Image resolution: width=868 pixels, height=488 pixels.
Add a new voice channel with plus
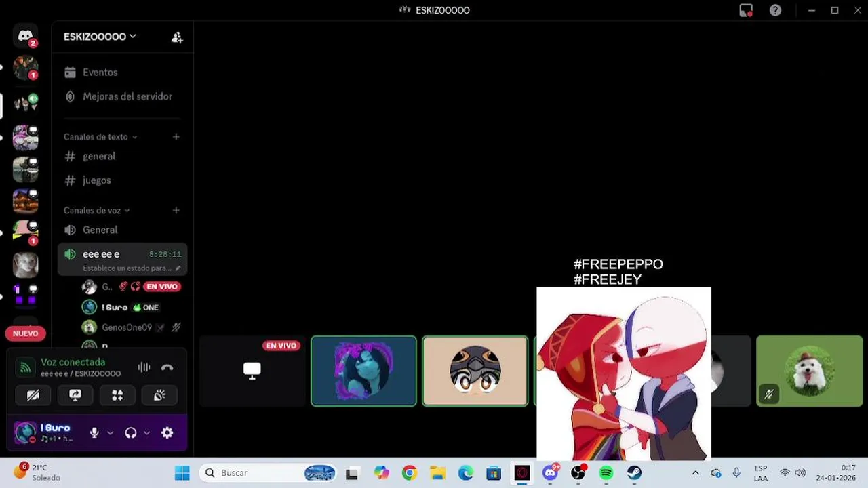(176, 210)
